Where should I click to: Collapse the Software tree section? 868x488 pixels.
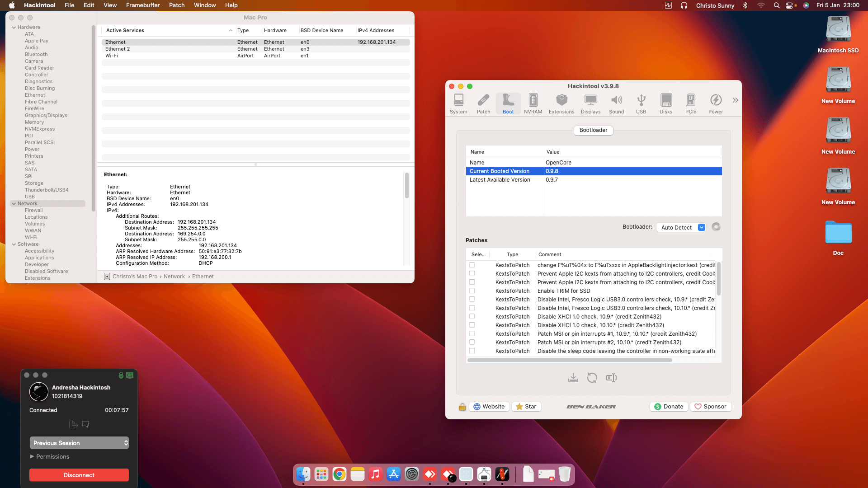(x=14, y=244)
